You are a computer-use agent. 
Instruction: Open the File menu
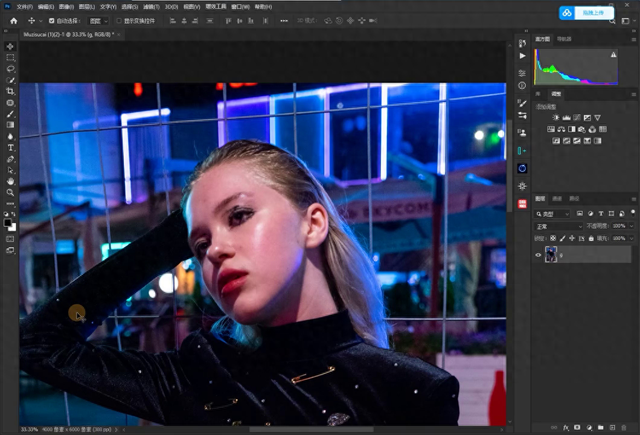pyautogui.click(x=24, y=6)
